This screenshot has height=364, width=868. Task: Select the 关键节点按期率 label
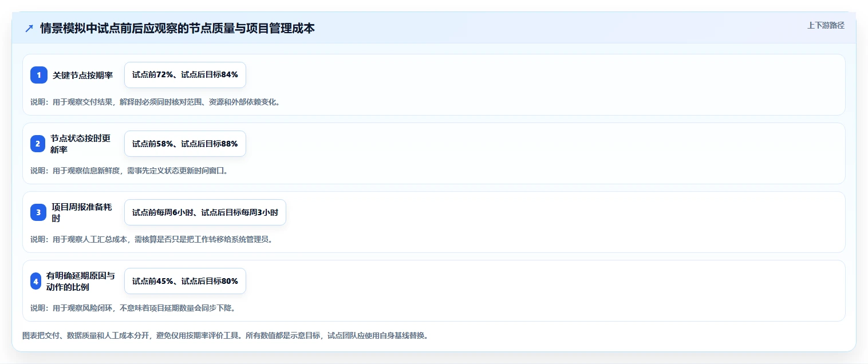pyautogui.click(x=83, y=75)
